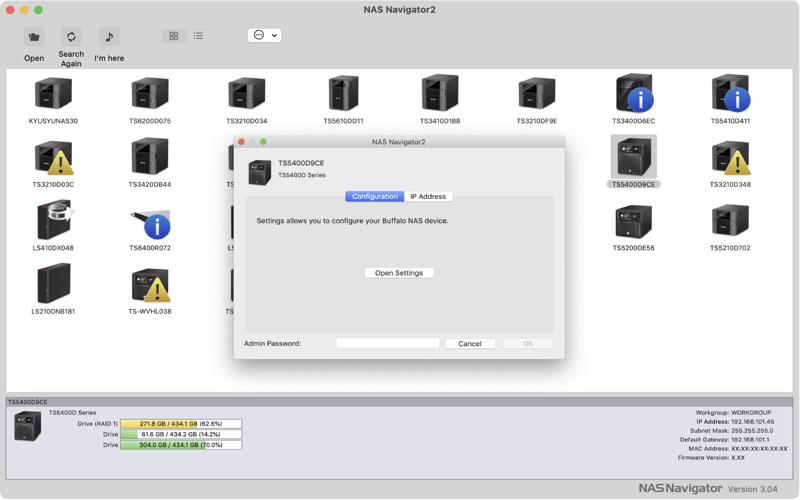This screenshot has width=800, height=500.
Task: Select the TS3210D034 device icon
Action: 246,93
